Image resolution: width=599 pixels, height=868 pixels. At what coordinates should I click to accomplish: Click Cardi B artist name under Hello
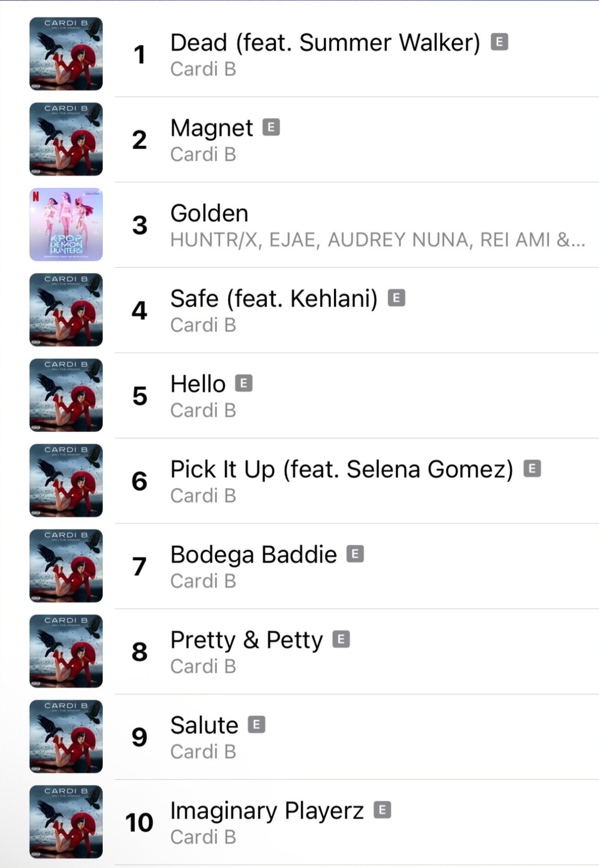[203, 410]
